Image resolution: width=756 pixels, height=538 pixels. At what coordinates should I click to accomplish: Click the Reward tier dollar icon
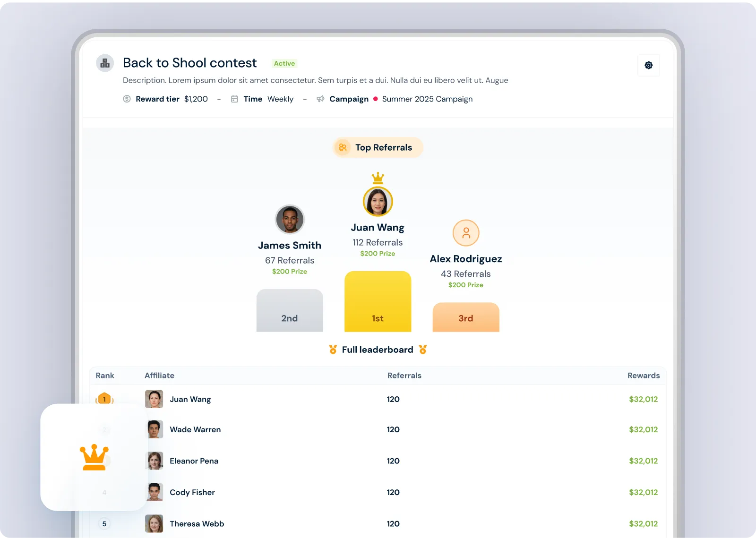127,99
